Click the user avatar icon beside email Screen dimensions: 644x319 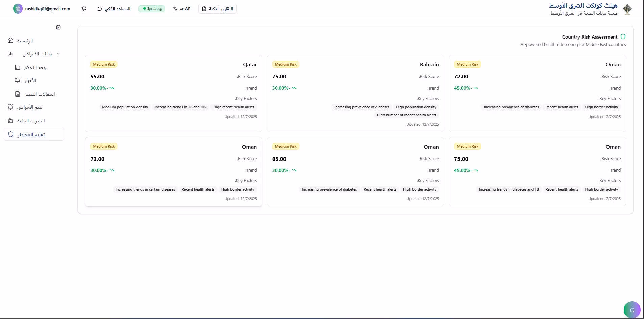tap(18, 9)
